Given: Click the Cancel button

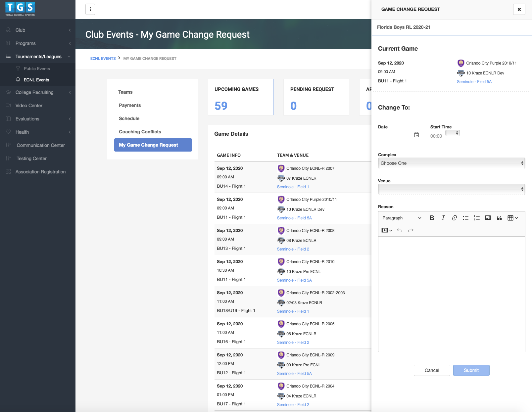Looking at the screenshot, I should pyautogui.click(x=432, y=370).
